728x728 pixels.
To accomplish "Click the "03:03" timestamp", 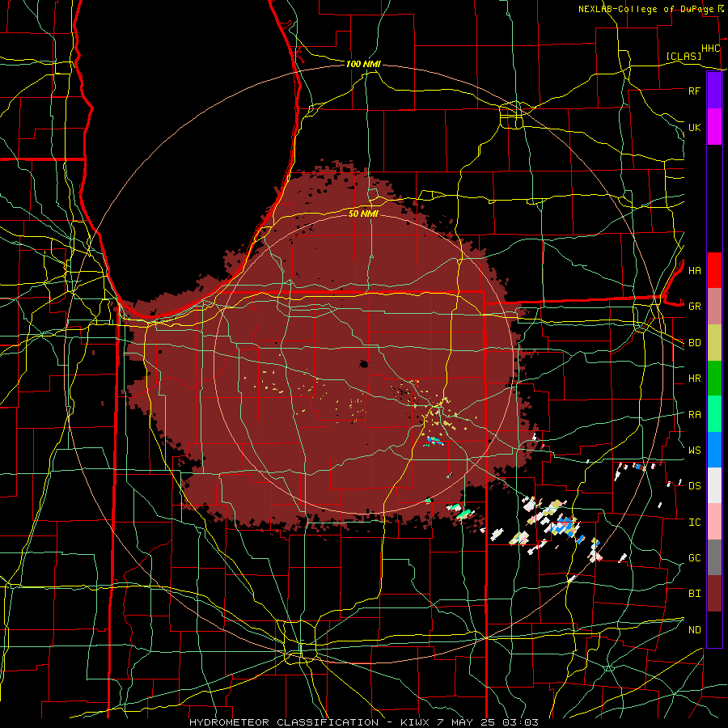I will (521, 722).
